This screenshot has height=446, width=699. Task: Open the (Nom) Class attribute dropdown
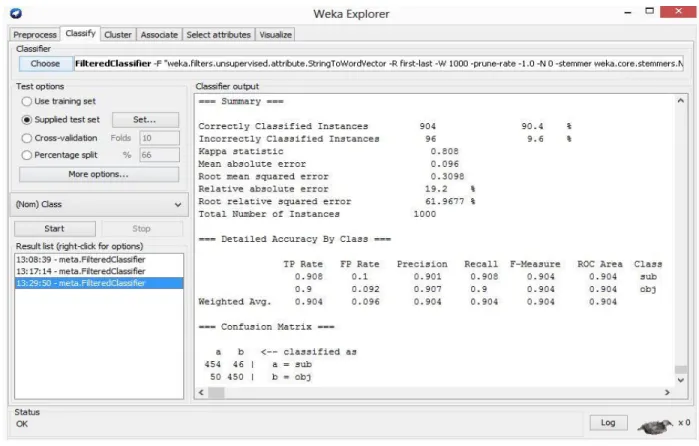coord(99,204)
